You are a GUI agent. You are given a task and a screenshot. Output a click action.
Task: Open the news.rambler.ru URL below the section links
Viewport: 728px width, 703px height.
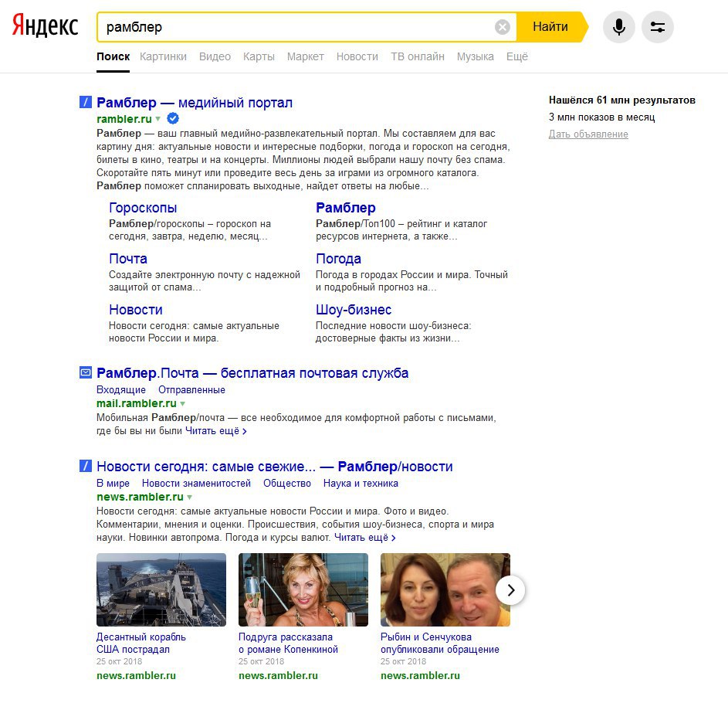(x=140, y=497)
